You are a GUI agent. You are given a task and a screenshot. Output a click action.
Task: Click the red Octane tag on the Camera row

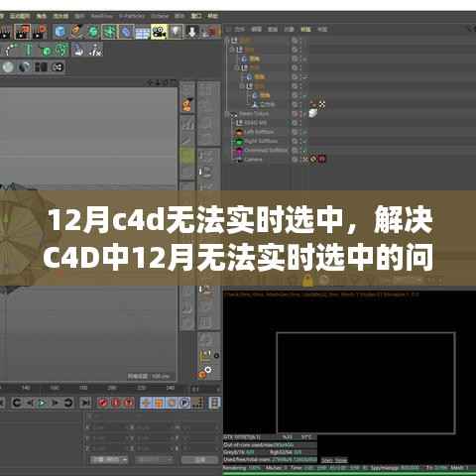coord(321,159)
